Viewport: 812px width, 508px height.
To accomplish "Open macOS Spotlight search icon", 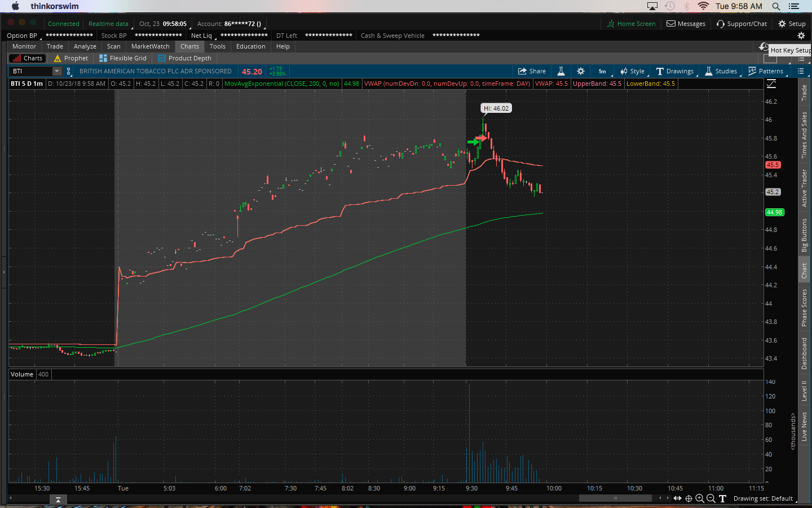I will pyautogui.click(x=776, y=6).
